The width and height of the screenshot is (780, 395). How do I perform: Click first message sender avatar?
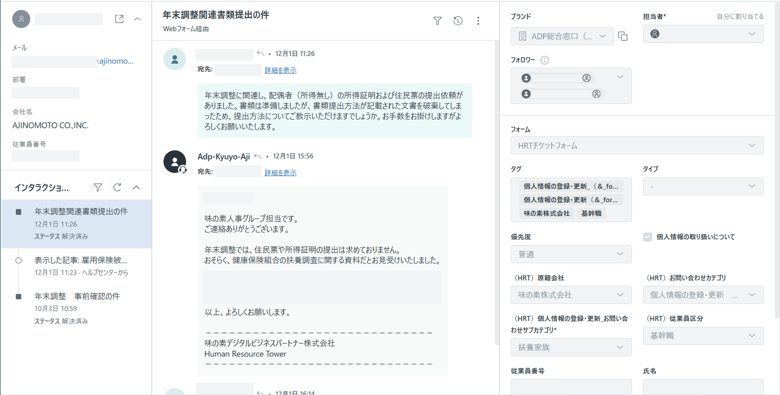coord(175,59)
